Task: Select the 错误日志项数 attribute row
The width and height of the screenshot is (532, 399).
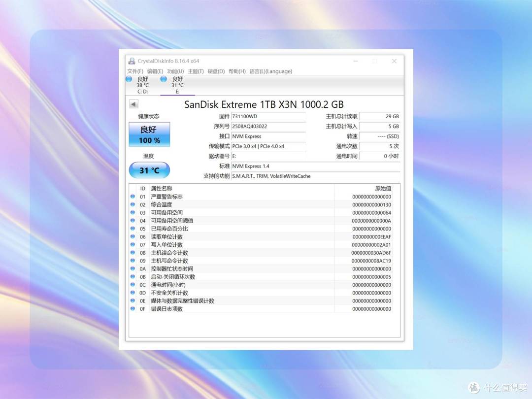Action: (x=261, y=309)
